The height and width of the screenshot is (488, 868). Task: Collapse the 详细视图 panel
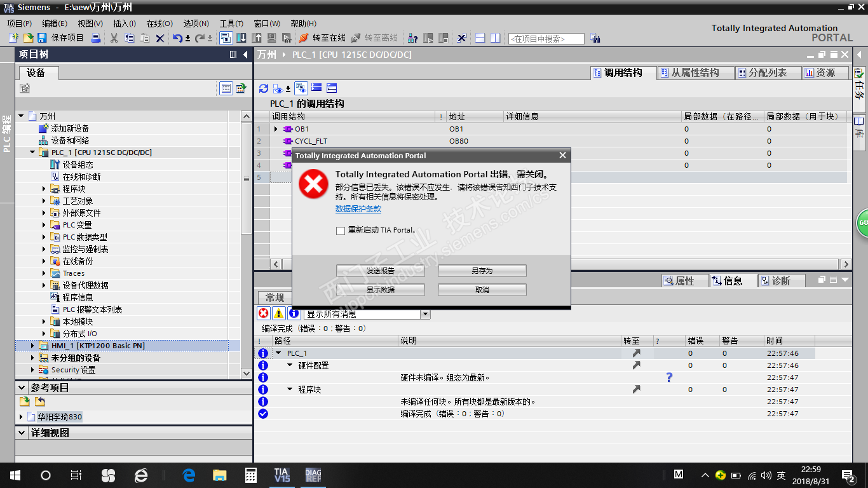[x=22, y=433]
